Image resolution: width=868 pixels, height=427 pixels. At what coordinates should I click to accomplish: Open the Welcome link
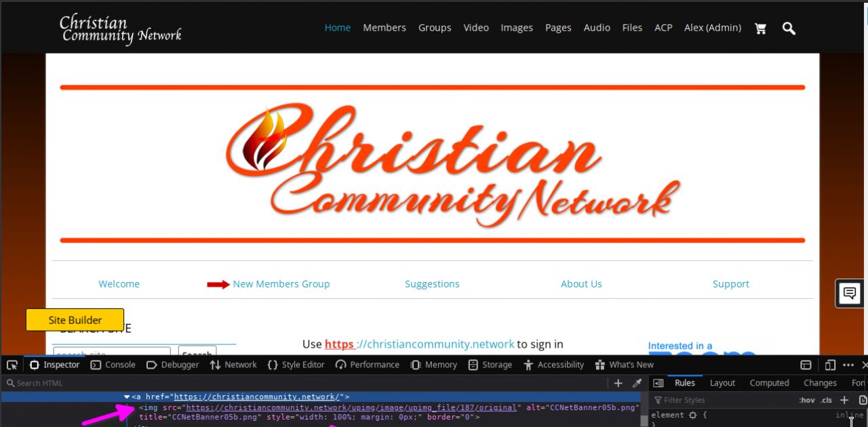point(119,284)
